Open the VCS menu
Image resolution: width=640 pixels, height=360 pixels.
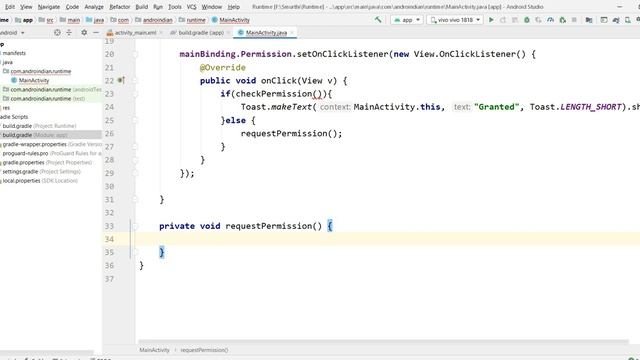(x=191, y=7)
